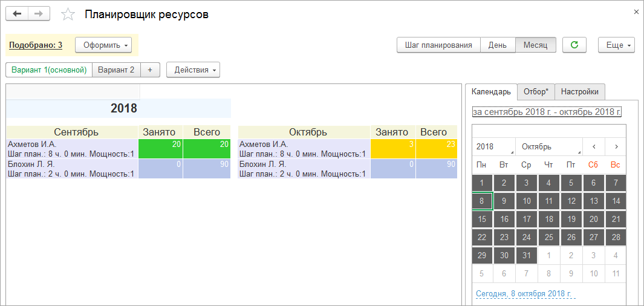Show previous month in the calendar
644x306 pixels.
tap(593, 146)
